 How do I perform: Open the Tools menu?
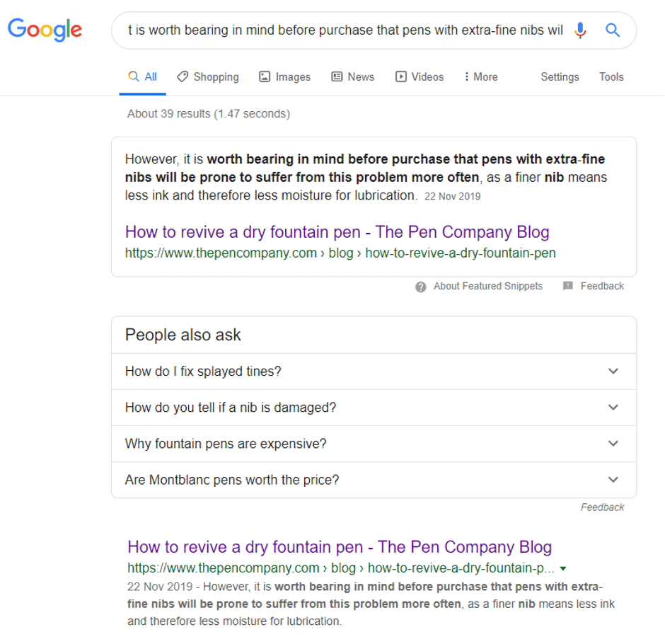coord(611,77)
